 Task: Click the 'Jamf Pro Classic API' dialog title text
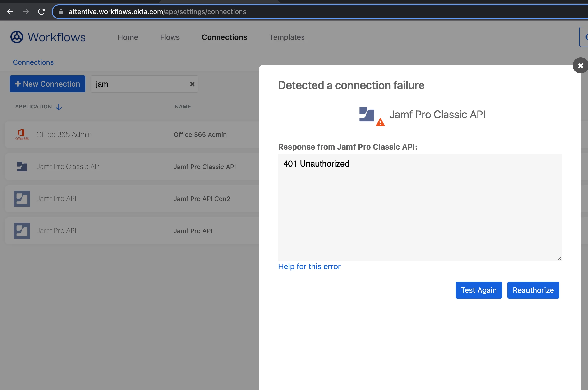[x=437, y=115]
